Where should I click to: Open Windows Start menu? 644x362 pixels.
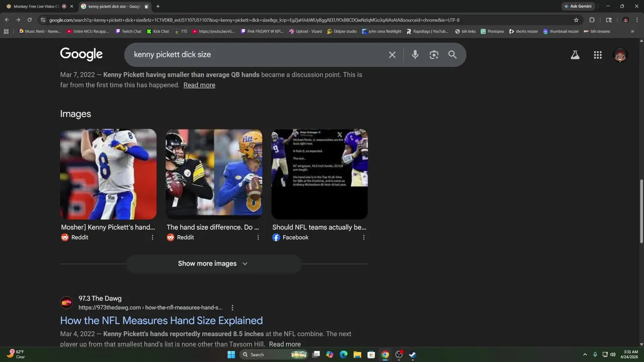tap(231, 354)
